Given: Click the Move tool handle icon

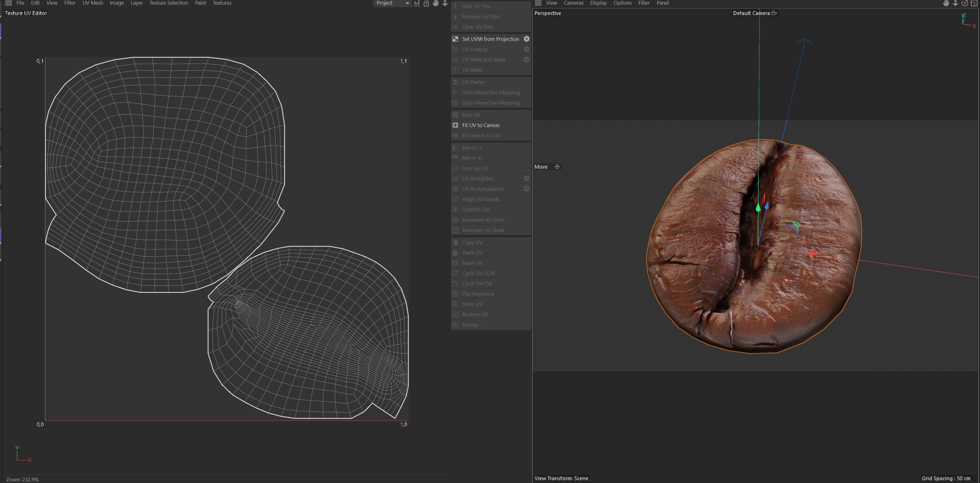Looking at the screenshot, I should [x=557, y=167].
